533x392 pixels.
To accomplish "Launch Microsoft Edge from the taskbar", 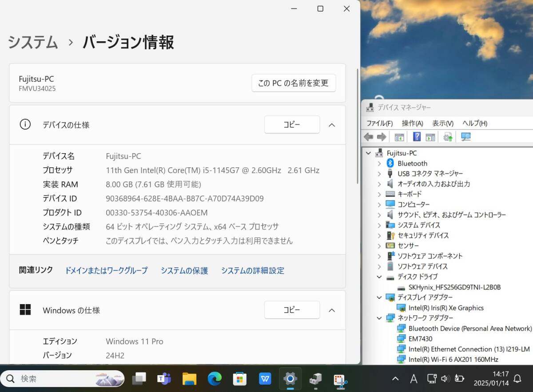I will [x=215, y=379].
